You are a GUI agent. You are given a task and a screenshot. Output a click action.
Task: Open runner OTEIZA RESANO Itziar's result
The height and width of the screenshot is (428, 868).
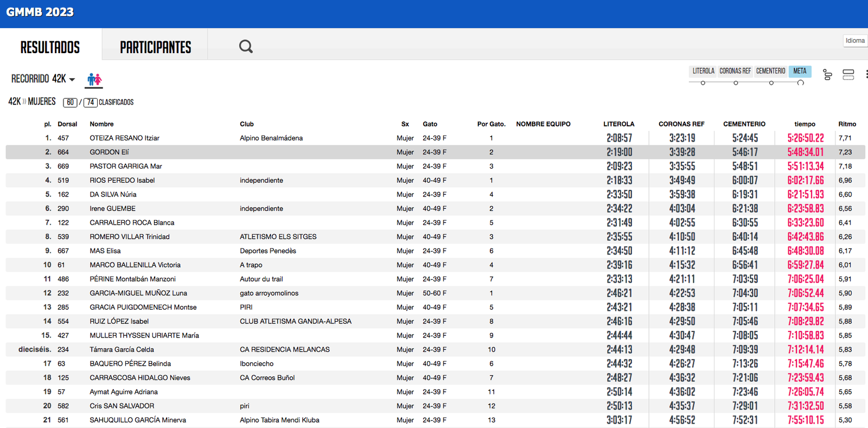(x=124, y=138)
